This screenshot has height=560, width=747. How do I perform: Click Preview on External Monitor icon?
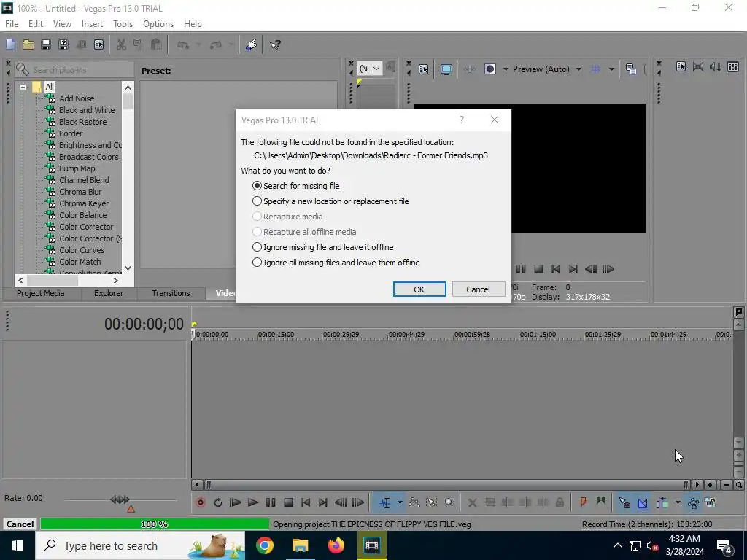pyautogui.click(x=446, y=69)
